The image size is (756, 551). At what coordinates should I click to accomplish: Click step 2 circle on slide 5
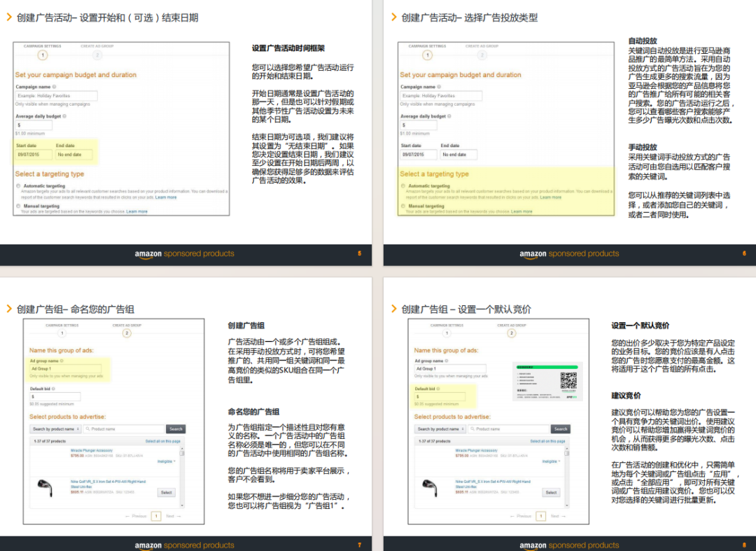tap(97, 55)
